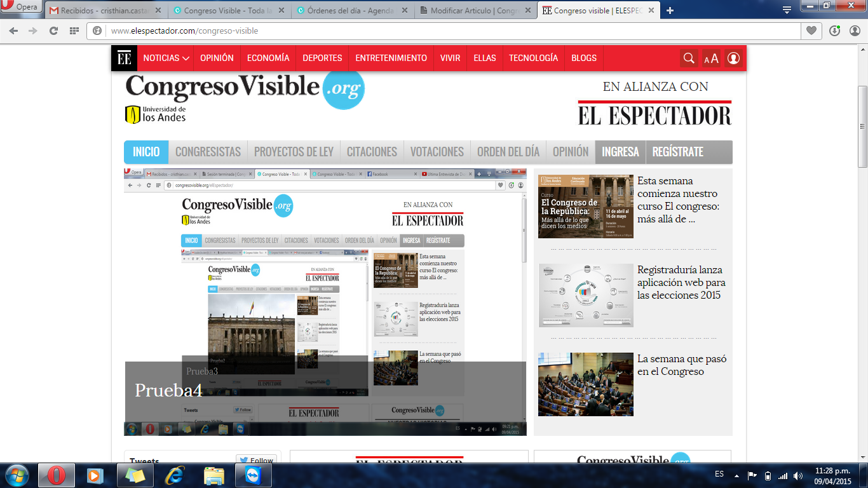Viewport: 868px width, 488px height.
Task: Go back to the previous page
Action: coord(14,30)
